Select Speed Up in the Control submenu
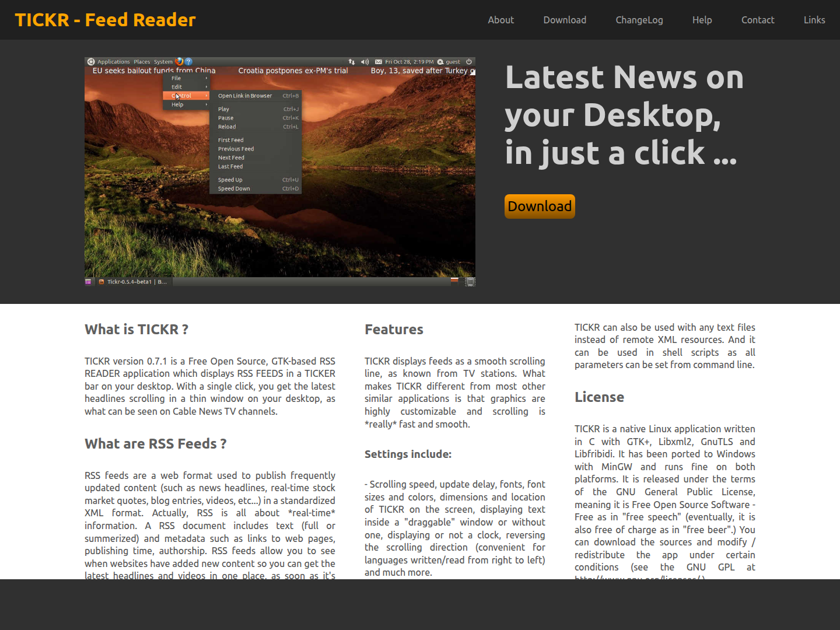 coord(256,180)
